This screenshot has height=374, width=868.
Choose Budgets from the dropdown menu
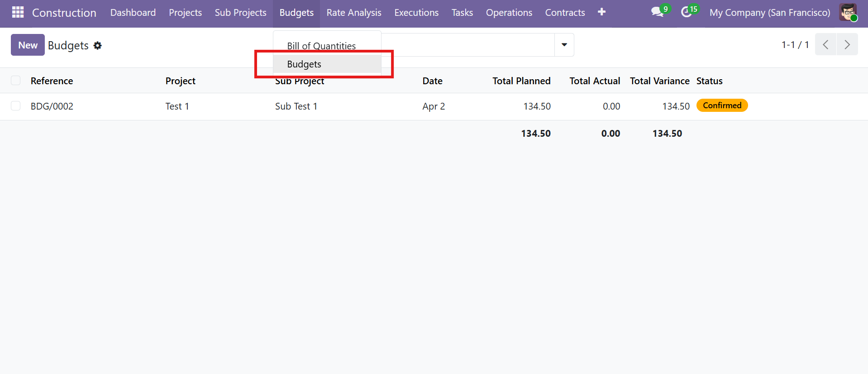click(x=304, y=64)
